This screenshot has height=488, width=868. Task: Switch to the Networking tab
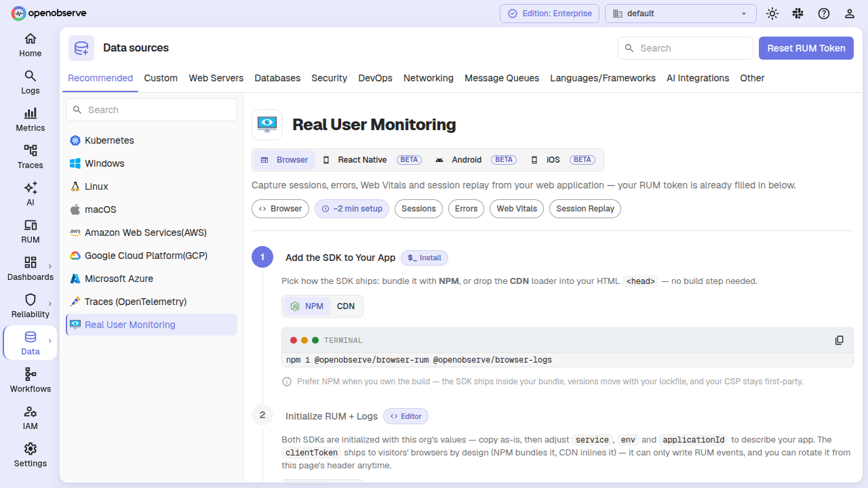(x=429, y=78)
